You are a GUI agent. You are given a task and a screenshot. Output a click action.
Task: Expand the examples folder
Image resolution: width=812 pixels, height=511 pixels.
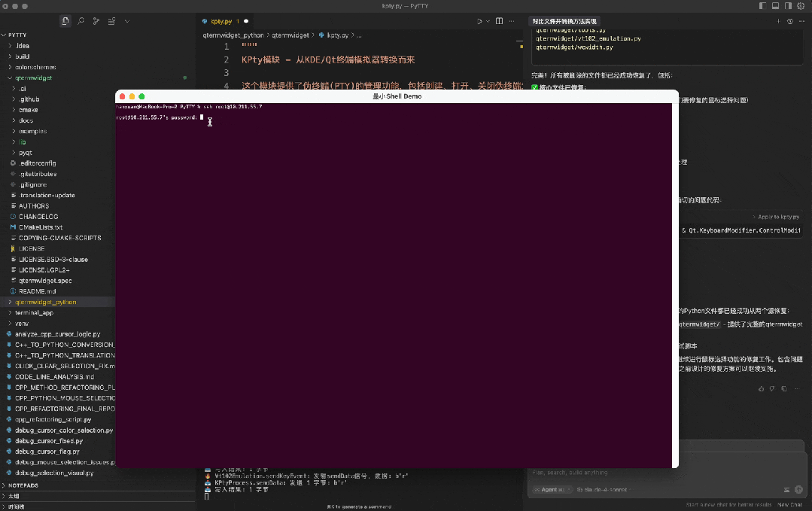coord(32,132)
